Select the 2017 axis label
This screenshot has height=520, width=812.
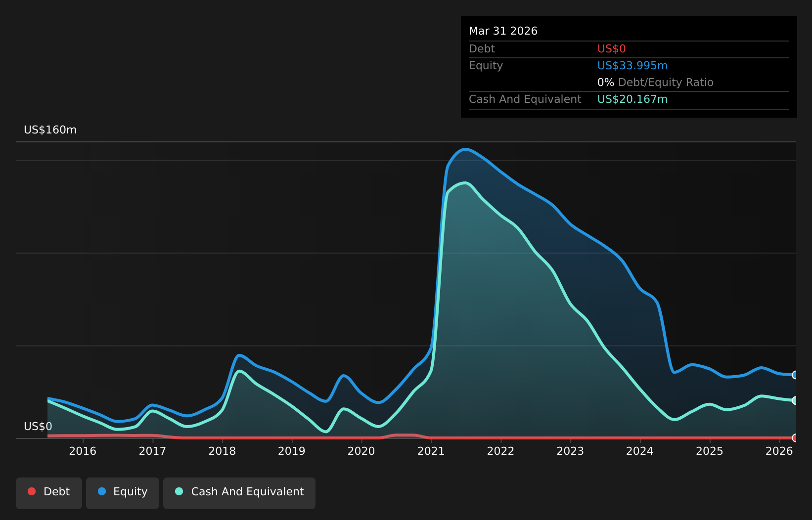[152, 451]
